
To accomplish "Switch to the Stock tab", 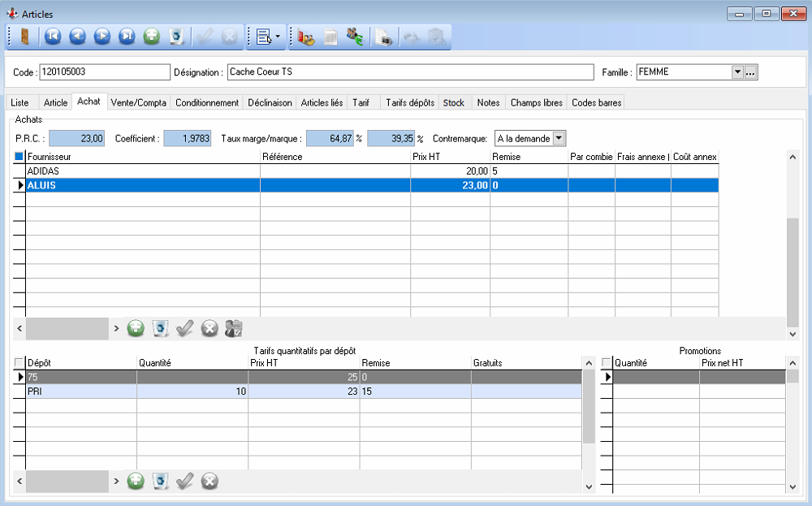I will [454, 102].
